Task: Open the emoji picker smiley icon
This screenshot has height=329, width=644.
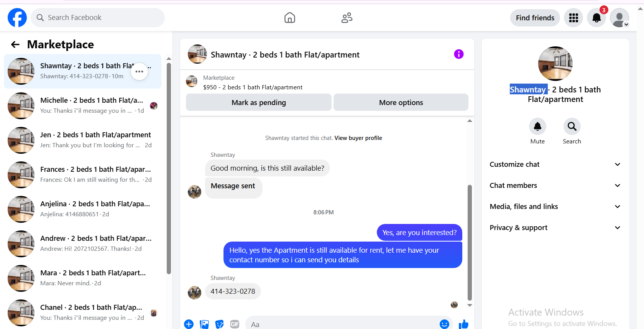Action: (x=444, y=324)
